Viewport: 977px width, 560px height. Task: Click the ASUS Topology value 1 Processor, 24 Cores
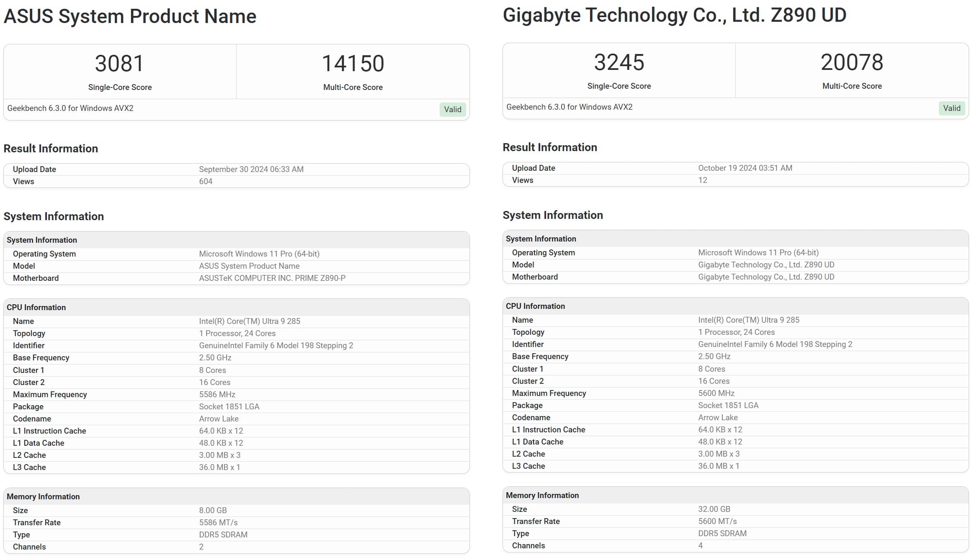coord(237,333)
